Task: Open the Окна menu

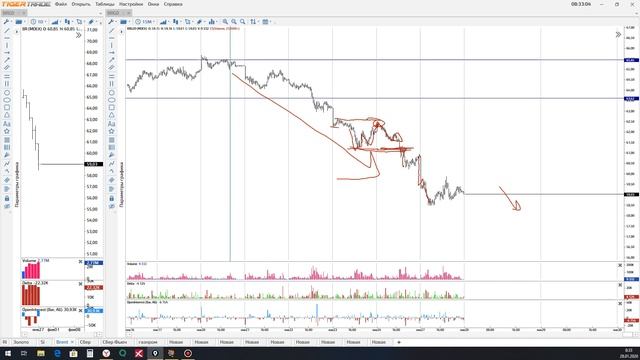Action: [x=153, y=4]
